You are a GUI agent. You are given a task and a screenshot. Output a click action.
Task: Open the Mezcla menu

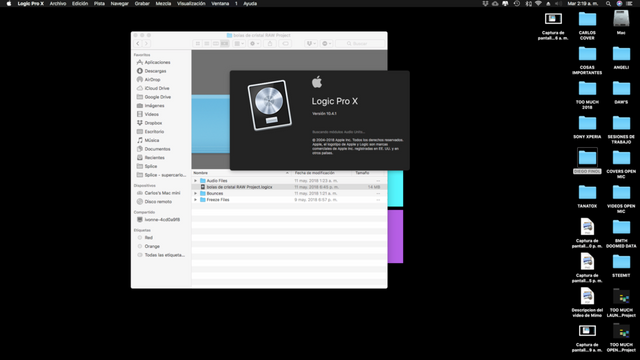tap(163, 4)
